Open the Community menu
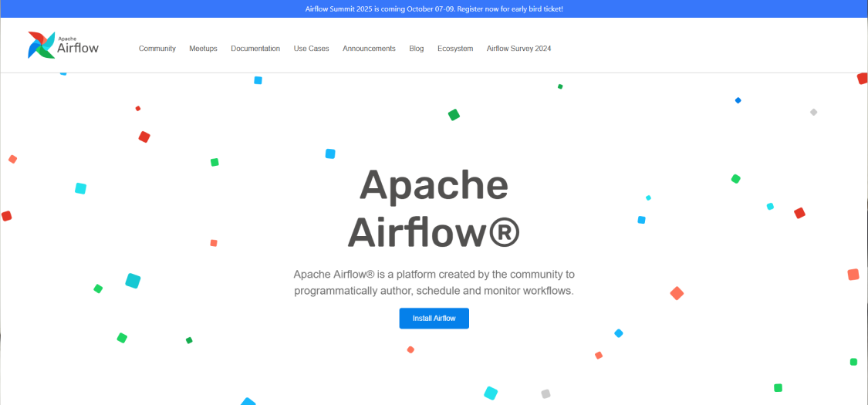 157,49
